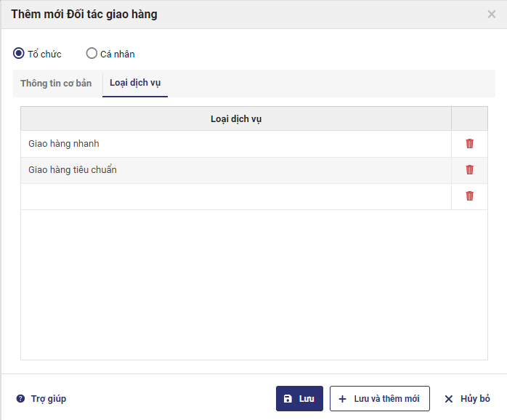Click the floppy disk save icon
The height and width of the screenshot is (420, 507).
[x=288, y=399]
